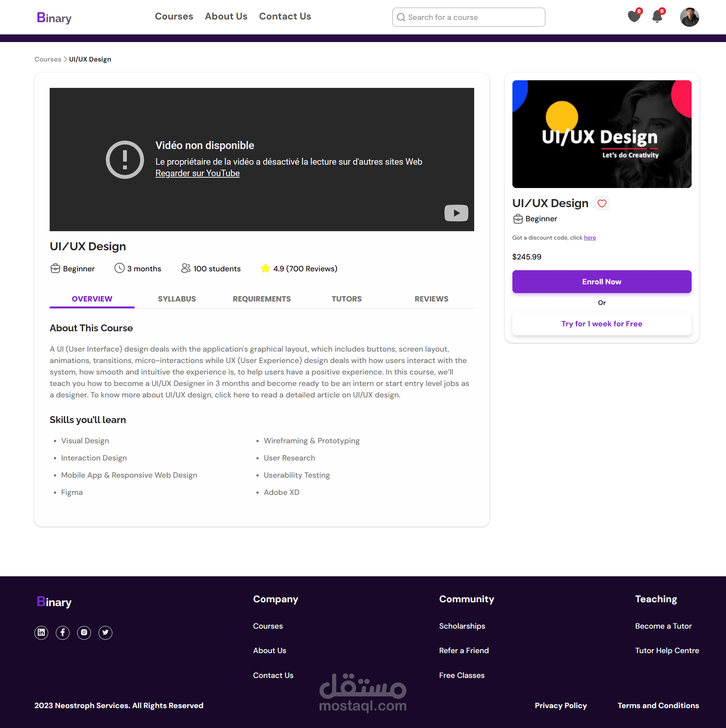Open Scholarships footer link
Screen dimensions: 726x728
click(462, 626)
